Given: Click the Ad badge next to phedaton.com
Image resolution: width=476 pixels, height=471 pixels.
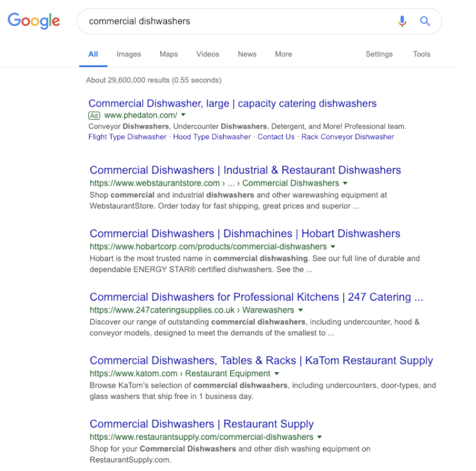Looking at the screenshot, I should 94,115.
